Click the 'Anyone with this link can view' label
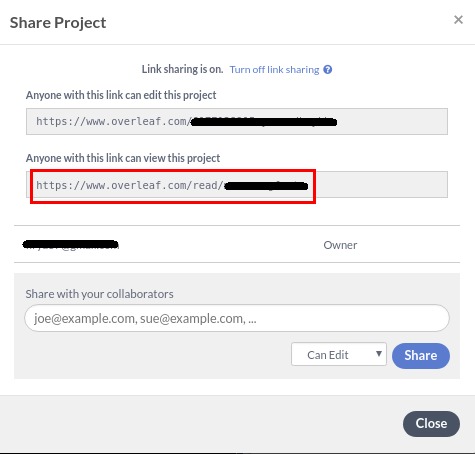Screen dimensions: 475x454 [123, 158]
